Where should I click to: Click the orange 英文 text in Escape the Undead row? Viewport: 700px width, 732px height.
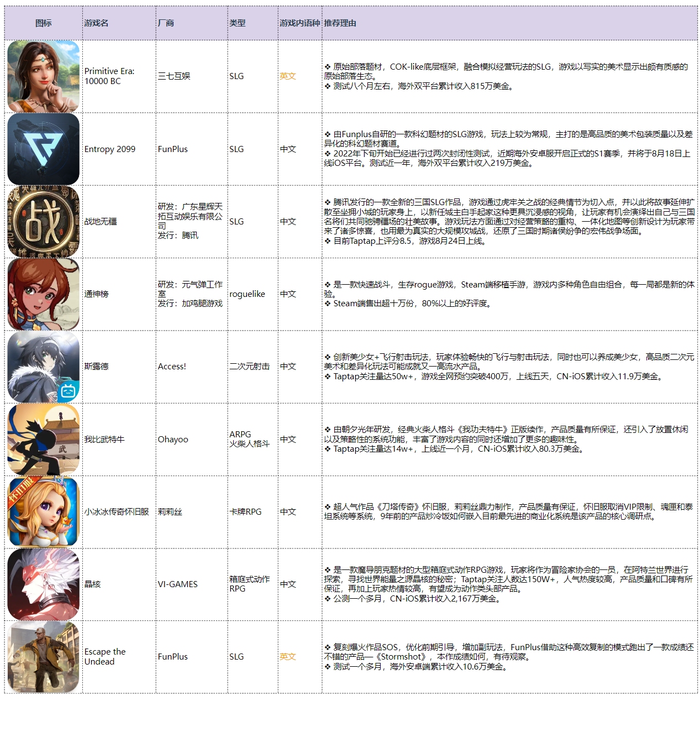pyautogui.click(x=288, y=657)
